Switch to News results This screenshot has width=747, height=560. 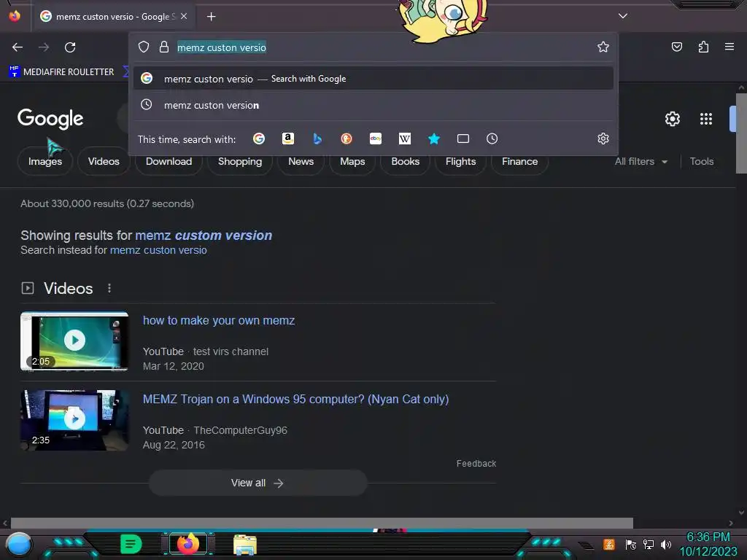tap(301, 161)
